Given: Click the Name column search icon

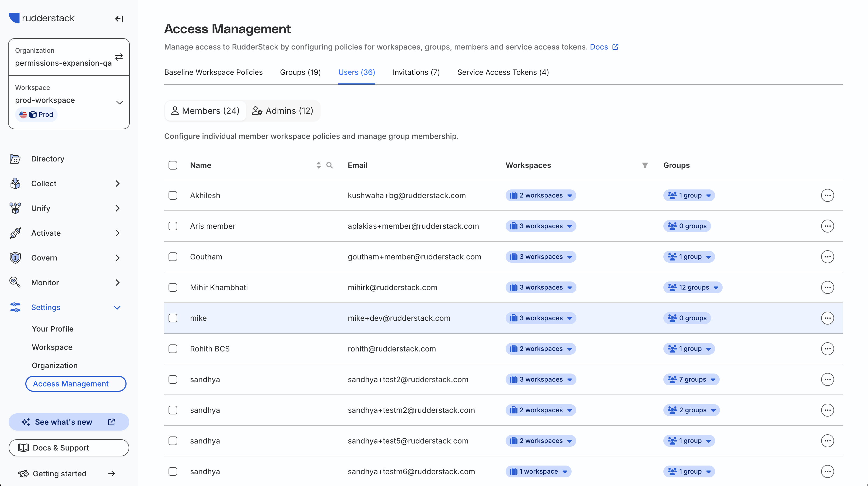Looking at the screenshot, I should 329,165.
